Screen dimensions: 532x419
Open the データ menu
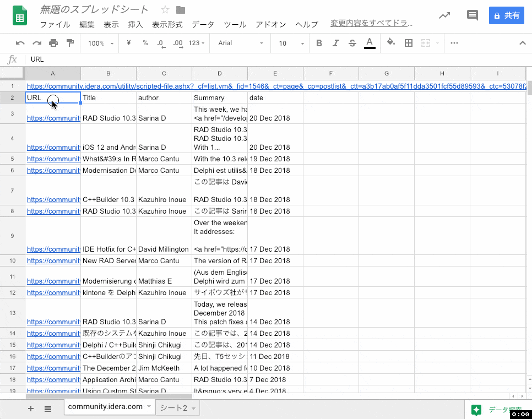pos(203,24)
